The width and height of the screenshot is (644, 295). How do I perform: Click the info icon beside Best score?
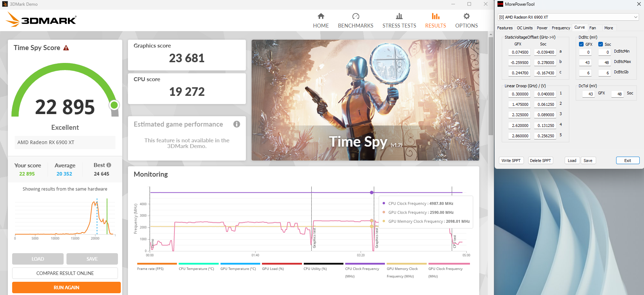[109, 165]
